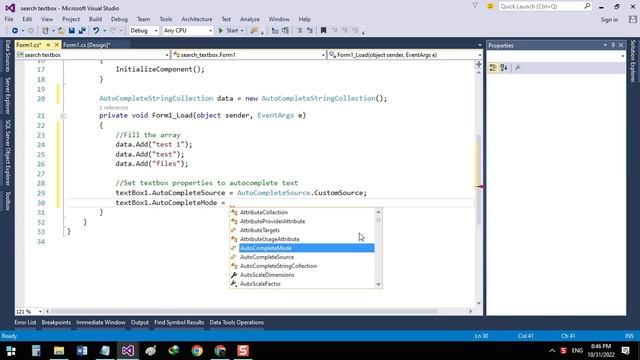Image resolution: width=640 pixels, height=360 pixels.
Task: Click the 1 reference CodeLens link
Action: coord(113,108)
